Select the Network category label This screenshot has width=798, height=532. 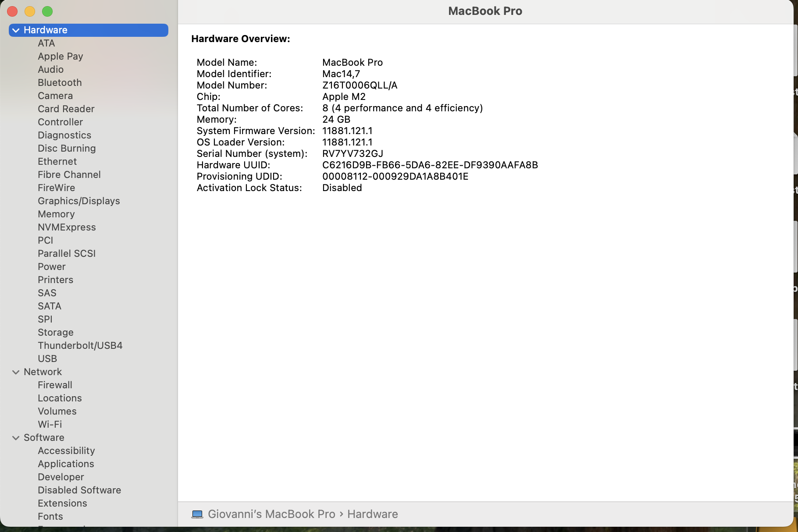click(x=43, y=372)
